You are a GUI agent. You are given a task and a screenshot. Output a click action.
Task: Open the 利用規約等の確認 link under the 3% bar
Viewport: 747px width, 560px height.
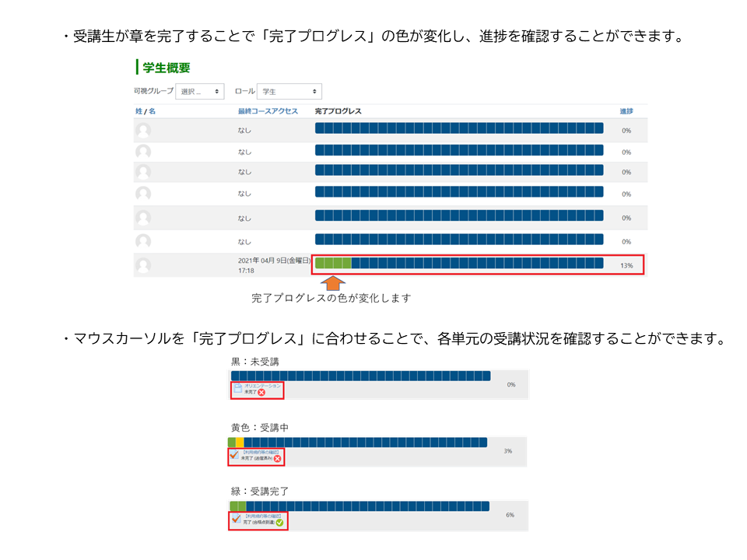coord(261,452)
